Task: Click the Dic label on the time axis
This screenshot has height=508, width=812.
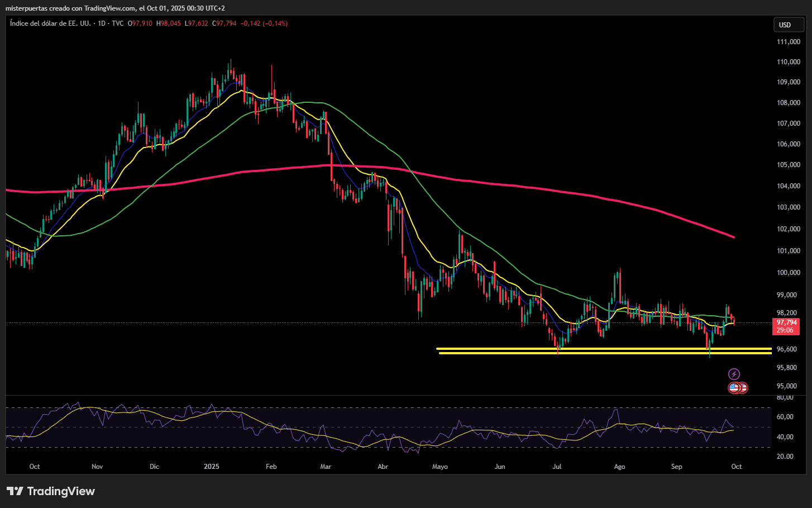Action: (155, 467)
